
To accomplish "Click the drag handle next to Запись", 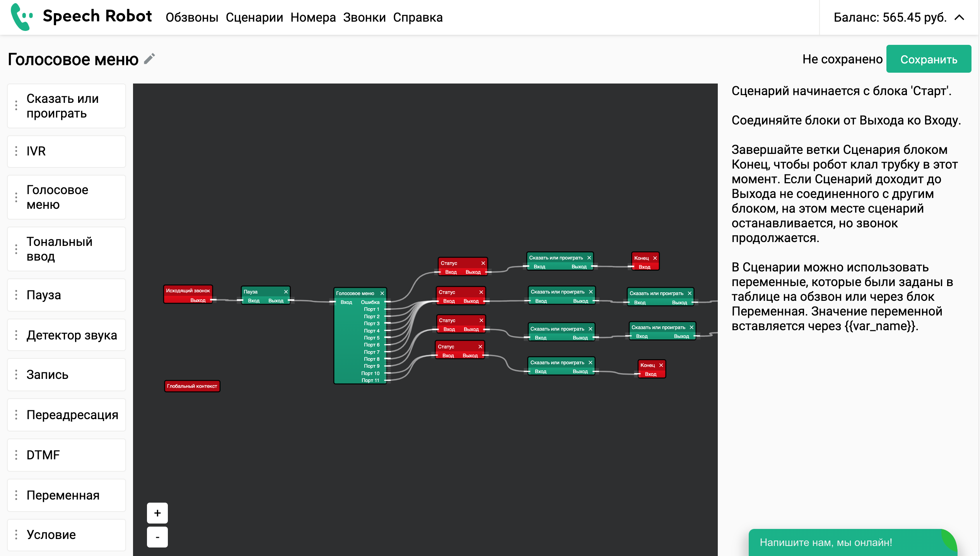I will [x=16, y=375].
